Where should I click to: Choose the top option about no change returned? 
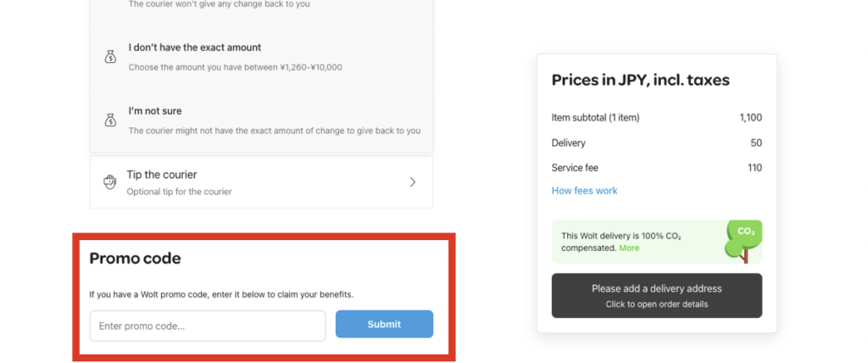261,7
